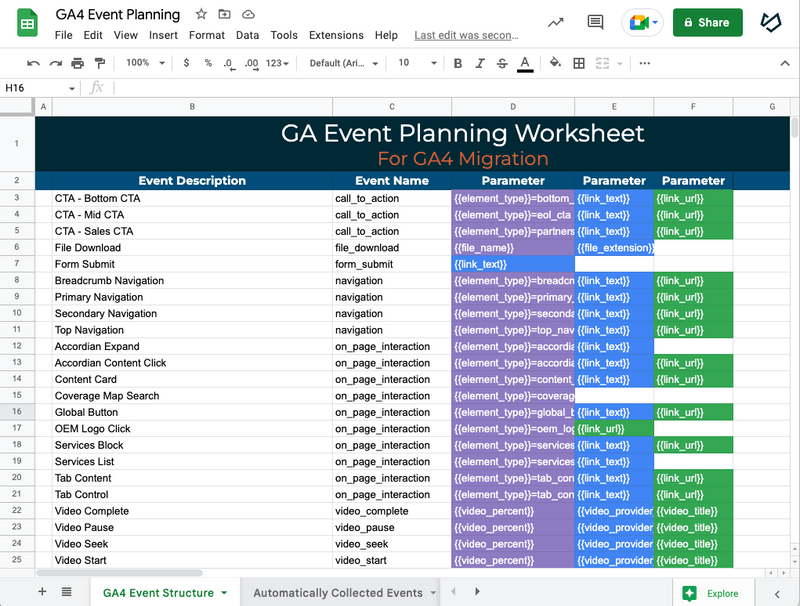Viewport: 800px width, 606px height.
Task: Click the document title GA4 Event Planning
Action: [118, 14]
